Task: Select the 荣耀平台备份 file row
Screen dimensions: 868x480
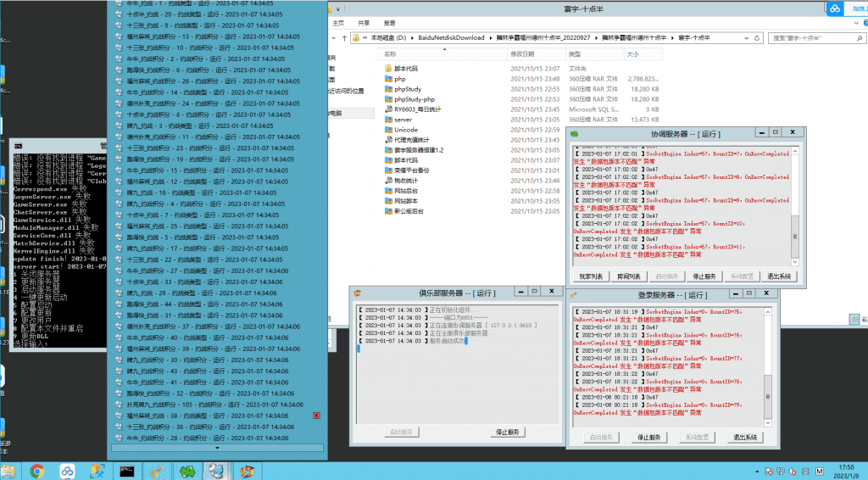Action: click(x=522, y=170)
